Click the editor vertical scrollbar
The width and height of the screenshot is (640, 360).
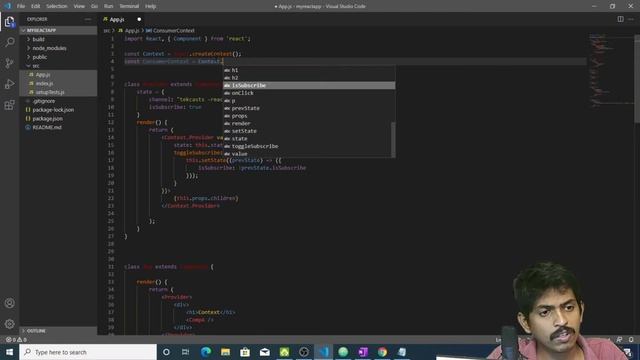(637, 78)
